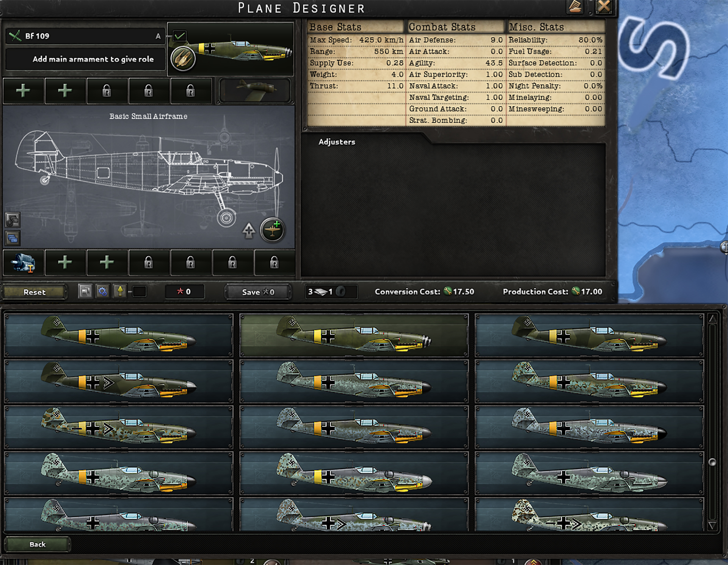Click the Fuel Usage value 0.21
728x565 pixels.
593,51
